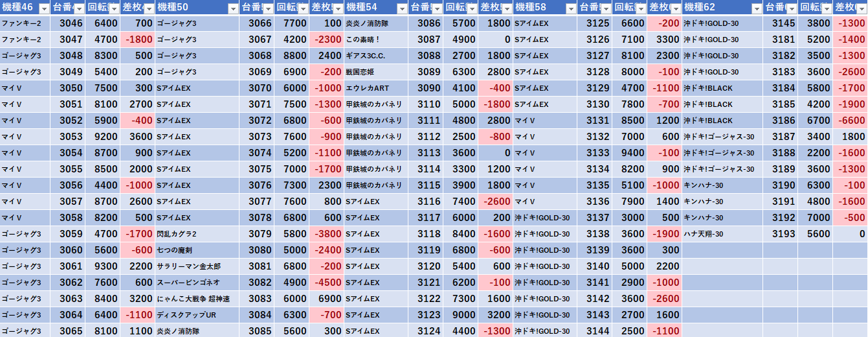Open the 回転 filter dropdown in the 機種62 group
Screen dimensions: 868x337
point(827,8)
